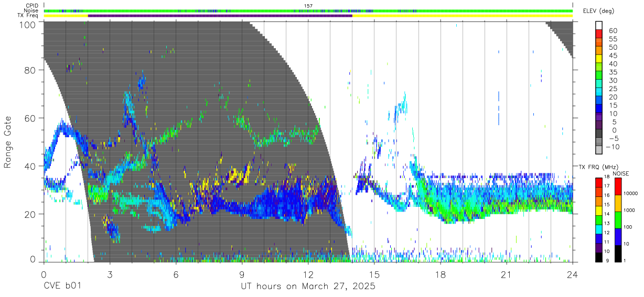
Task: Click the −10 label on elevation scale
Action: [613, 147]
